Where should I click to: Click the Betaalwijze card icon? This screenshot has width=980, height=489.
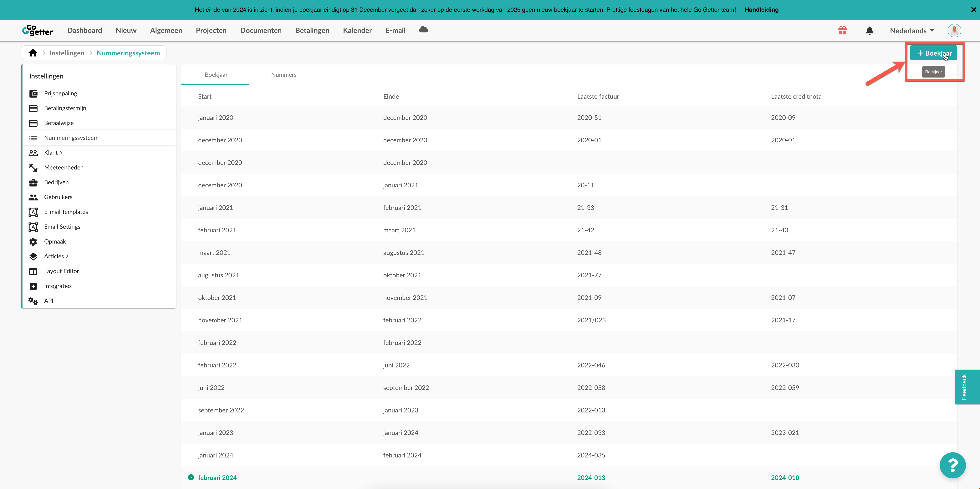33,123
